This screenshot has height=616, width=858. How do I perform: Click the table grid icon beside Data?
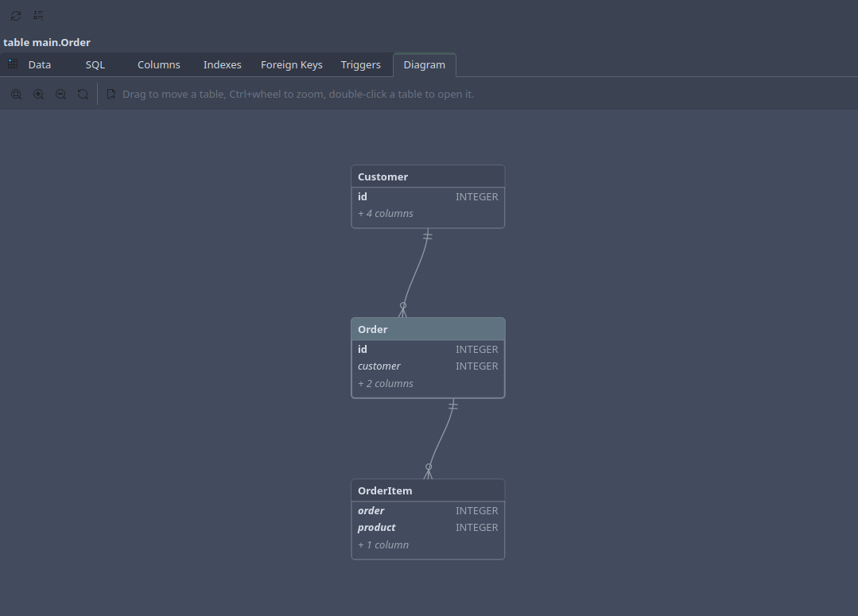(14, 64)
